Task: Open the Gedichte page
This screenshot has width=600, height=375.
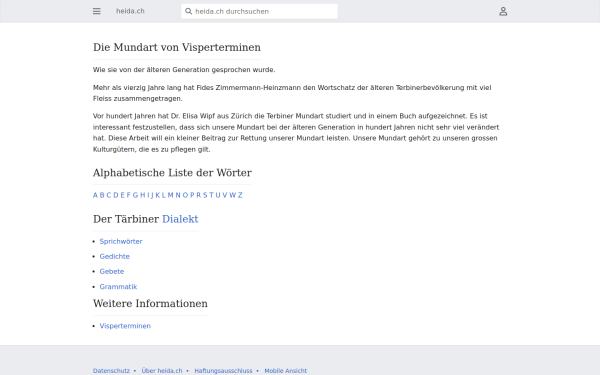Action: click(x=114, y=256)
